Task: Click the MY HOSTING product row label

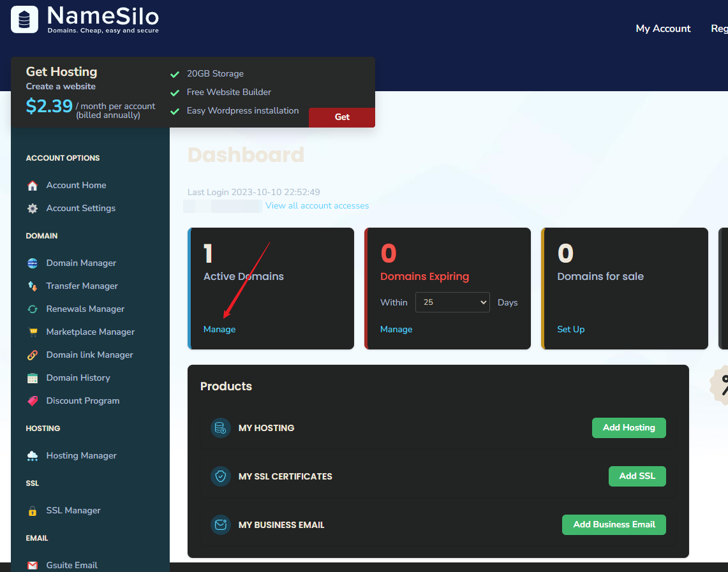Action: pyautogui.click(x=266, y=428)
